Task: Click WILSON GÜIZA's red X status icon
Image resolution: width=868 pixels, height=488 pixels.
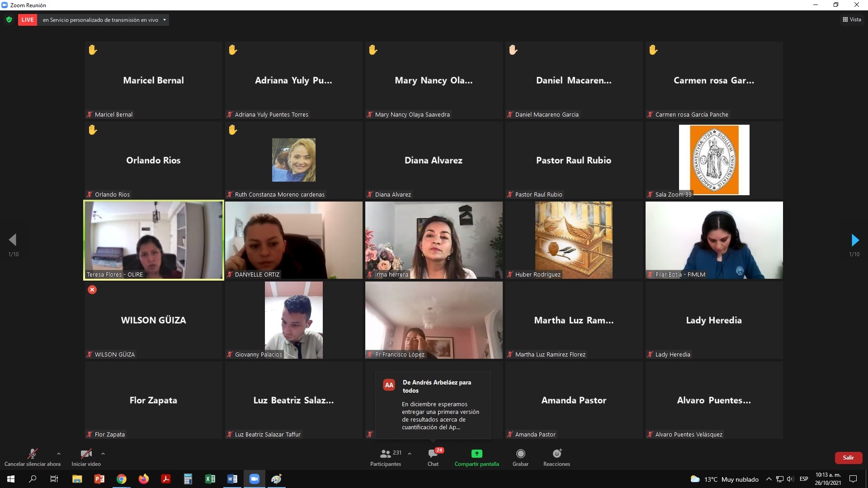Action: [x=92, y=290]
